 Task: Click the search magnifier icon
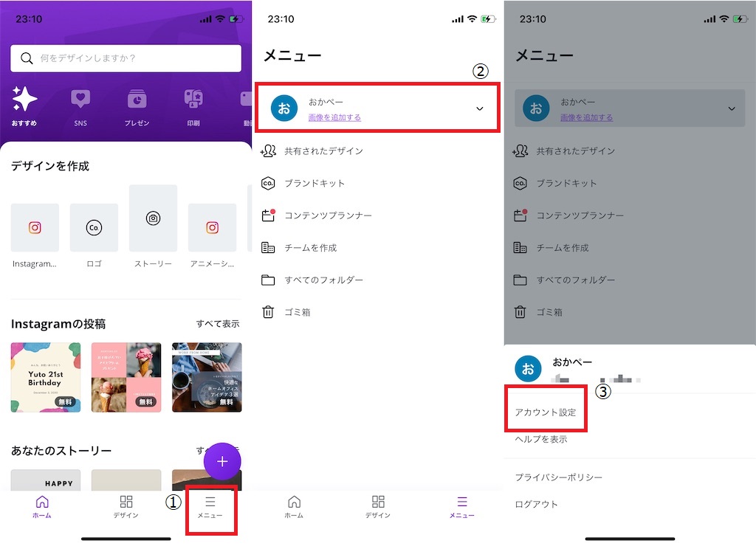(27, 58)
